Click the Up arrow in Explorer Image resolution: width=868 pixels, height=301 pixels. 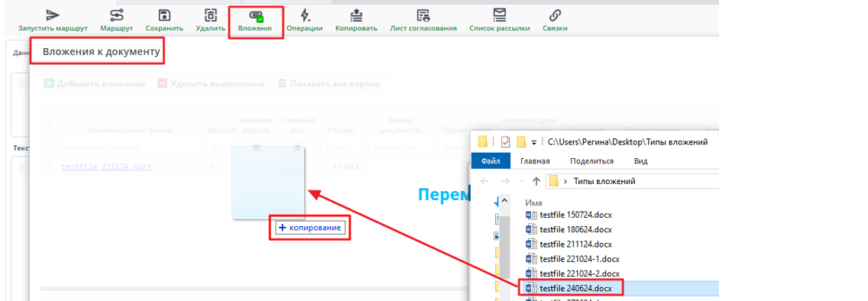[536, 181]
